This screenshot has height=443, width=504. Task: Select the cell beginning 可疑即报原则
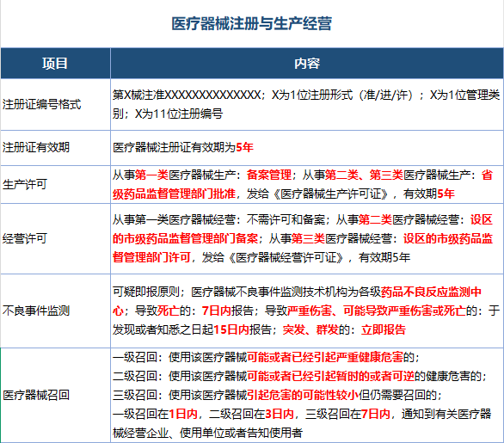307,311
